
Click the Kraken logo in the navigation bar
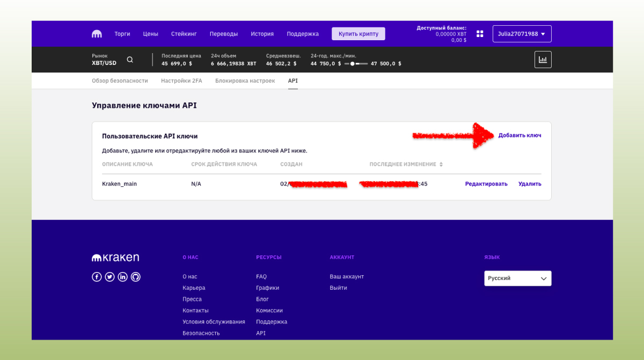[97, 33]
